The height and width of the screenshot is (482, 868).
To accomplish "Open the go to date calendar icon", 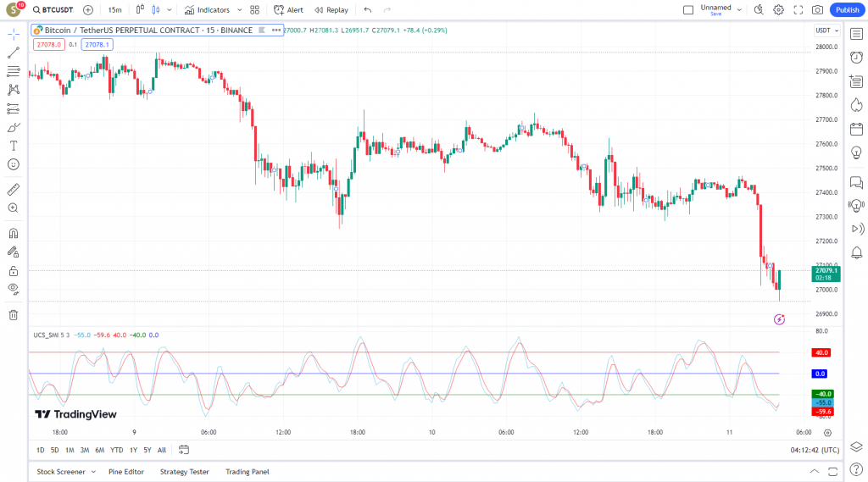I will pos(184,450).
